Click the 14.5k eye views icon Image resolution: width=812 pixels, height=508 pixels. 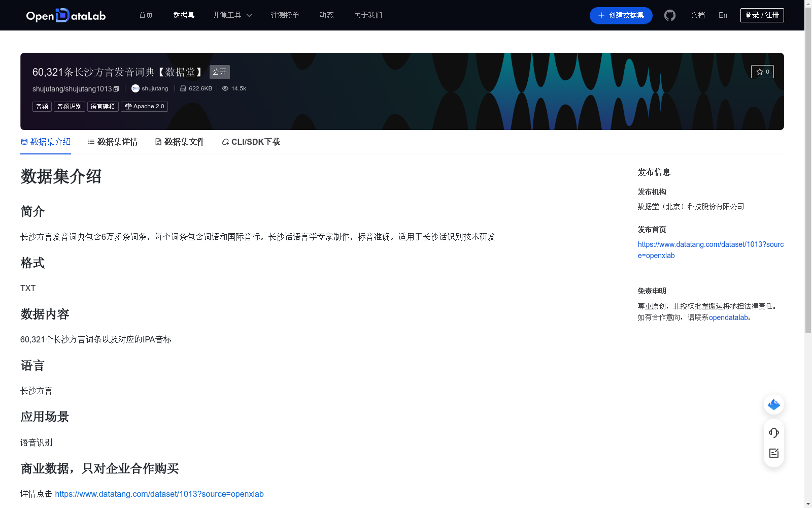pyautogui.click(x=225, y=88)
